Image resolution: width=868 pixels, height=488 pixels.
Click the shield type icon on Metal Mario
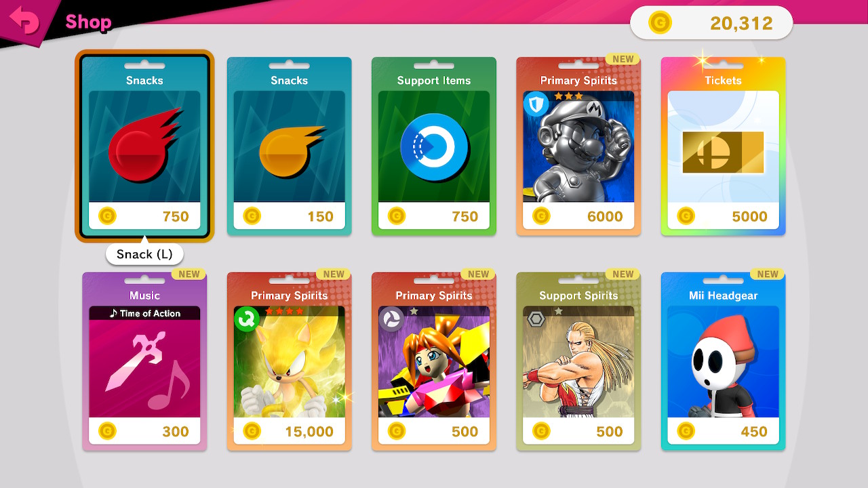(536, 105)
